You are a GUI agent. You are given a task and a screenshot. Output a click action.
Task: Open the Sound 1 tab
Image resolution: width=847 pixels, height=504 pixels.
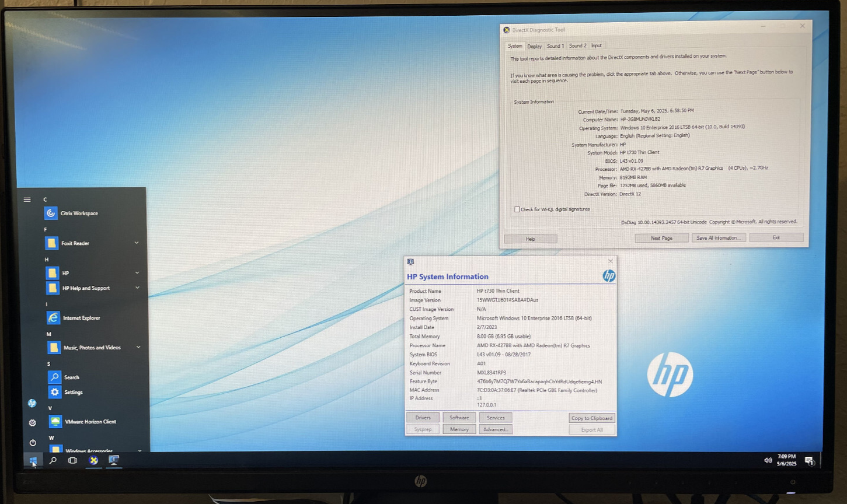click(555, 46)
